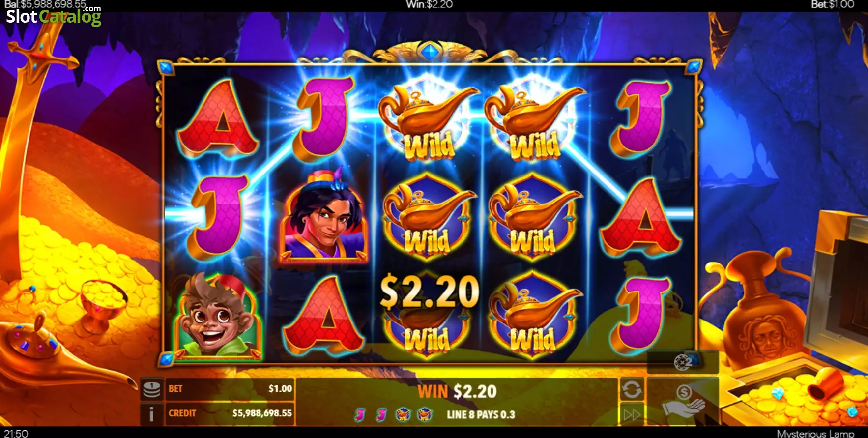Click the Bet $1.00 label in top bar
This screenshot has width=868, height=438.
coord(832,4)
